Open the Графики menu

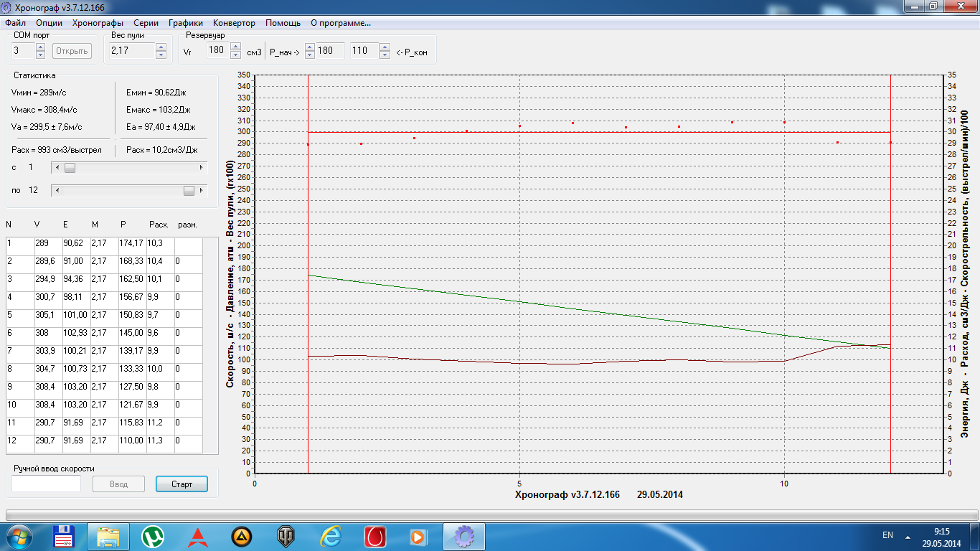coord(186,23)
